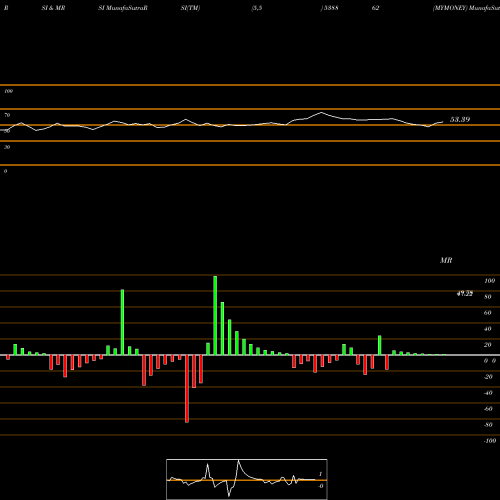Screen dimensions: 500x500
Task: Click the 'SI MunafaSutraR' header text
Action: tap(123, 8)
